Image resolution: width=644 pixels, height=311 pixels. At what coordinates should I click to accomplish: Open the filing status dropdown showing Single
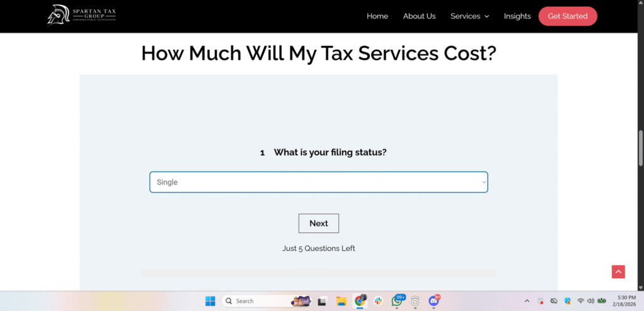pos(318,182)
